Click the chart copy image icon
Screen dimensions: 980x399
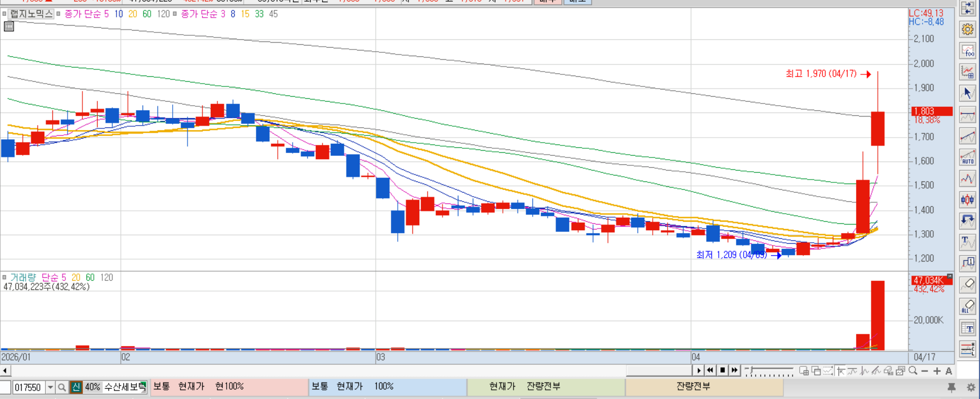[x=900, y=371]
